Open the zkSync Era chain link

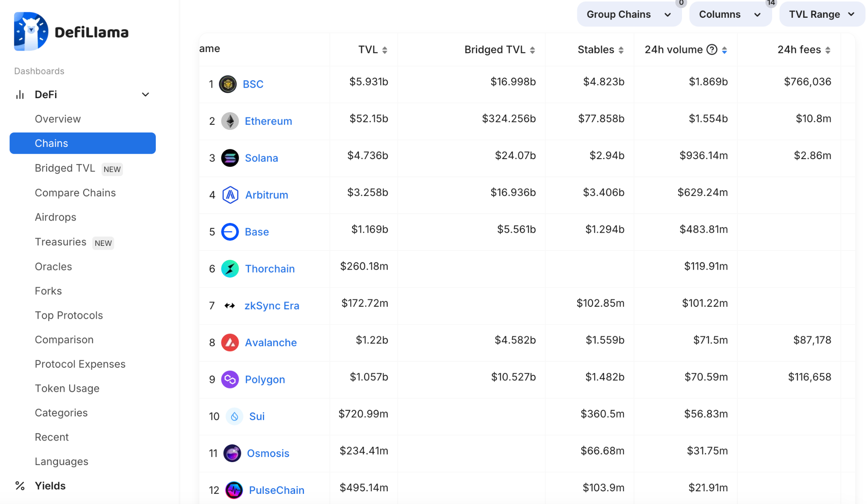272,306
